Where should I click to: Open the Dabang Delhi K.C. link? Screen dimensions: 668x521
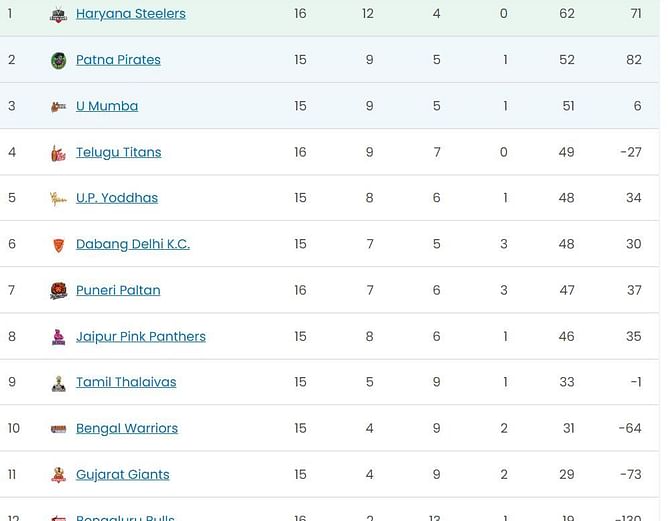pyautogui.click(x=133, y=244)
